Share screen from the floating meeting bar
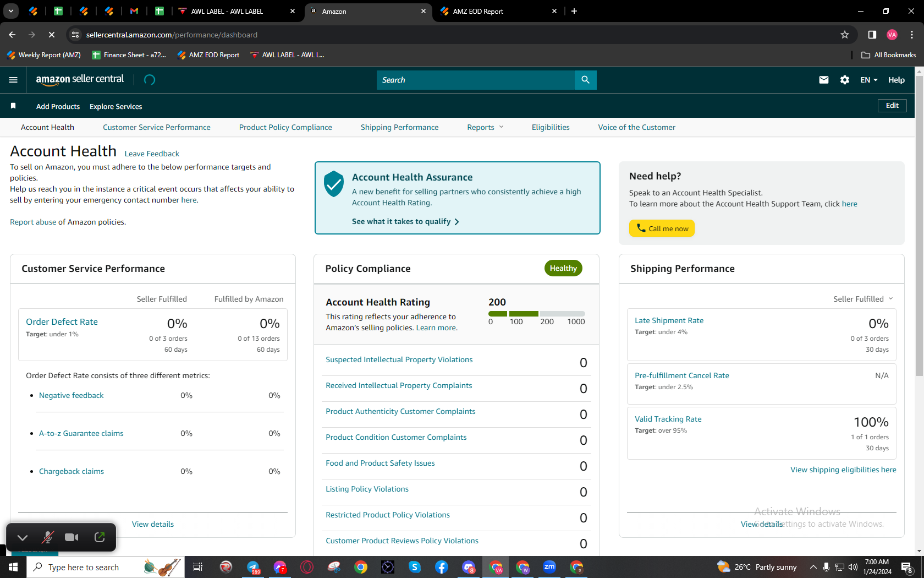 pos(100,537)
